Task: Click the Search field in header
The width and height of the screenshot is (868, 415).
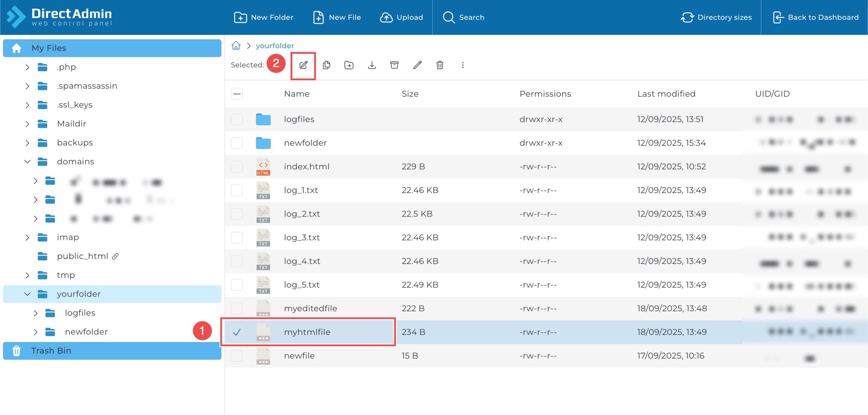Action: pos(464,17)
